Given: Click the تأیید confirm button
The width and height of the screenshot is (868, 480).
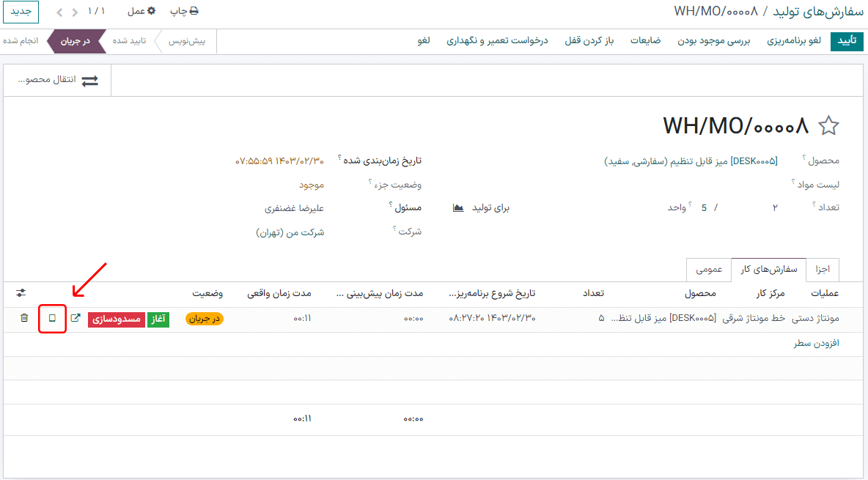Looking at the screenshot, I should (847, 42).
